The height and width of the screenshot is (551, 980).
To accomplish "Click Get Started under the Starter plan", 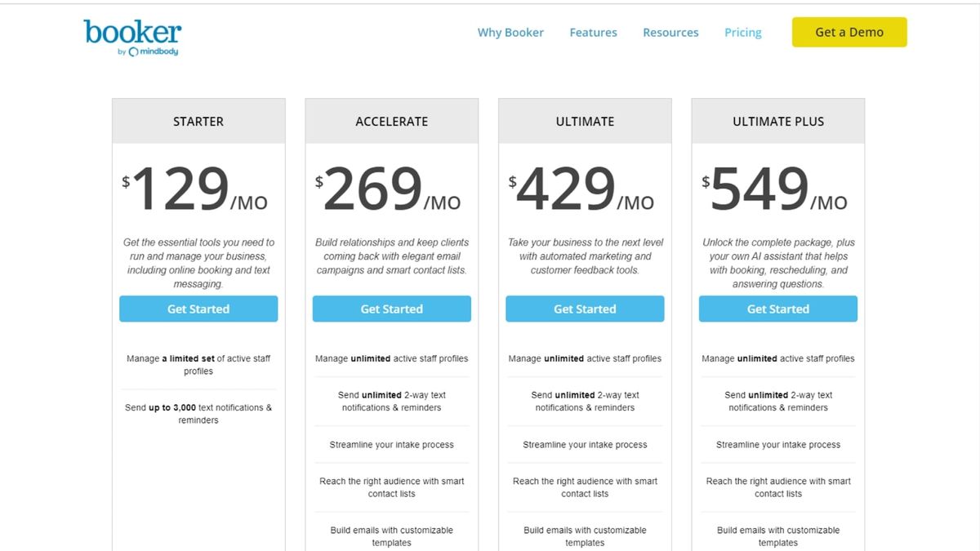I will coord(198,309).
